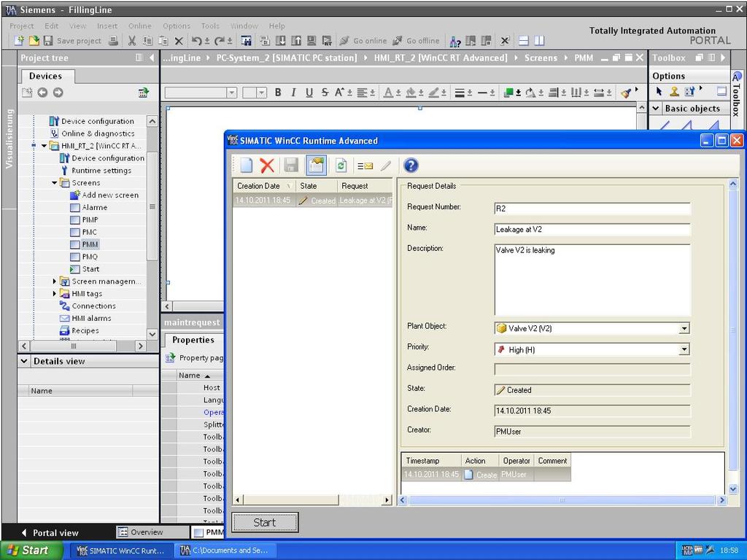Click the open project icon in TIA toolbar
Screen dimensions: 747x560
[x=34, y=41]
